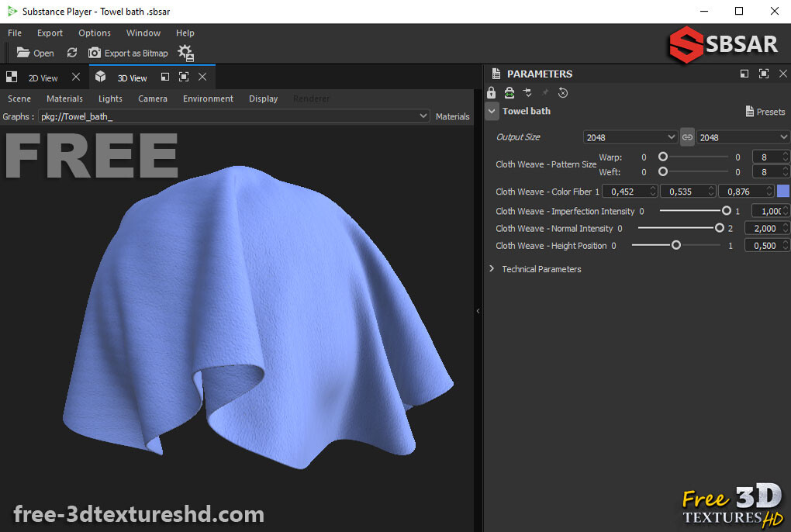791x532 pixels.
Task: Click the green randomize seed icon
Action: [509, 92]
